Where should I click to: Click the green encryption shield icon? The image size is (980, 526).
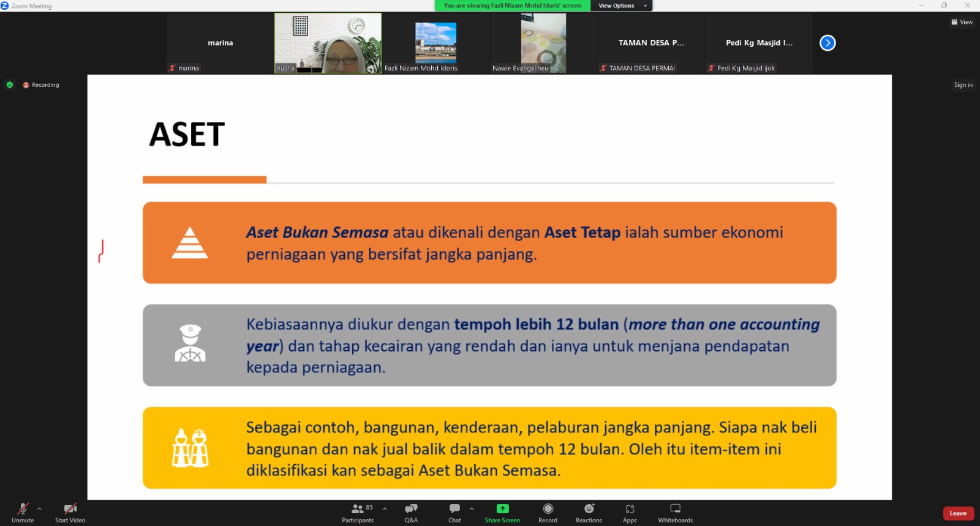(x=10, y=85)
